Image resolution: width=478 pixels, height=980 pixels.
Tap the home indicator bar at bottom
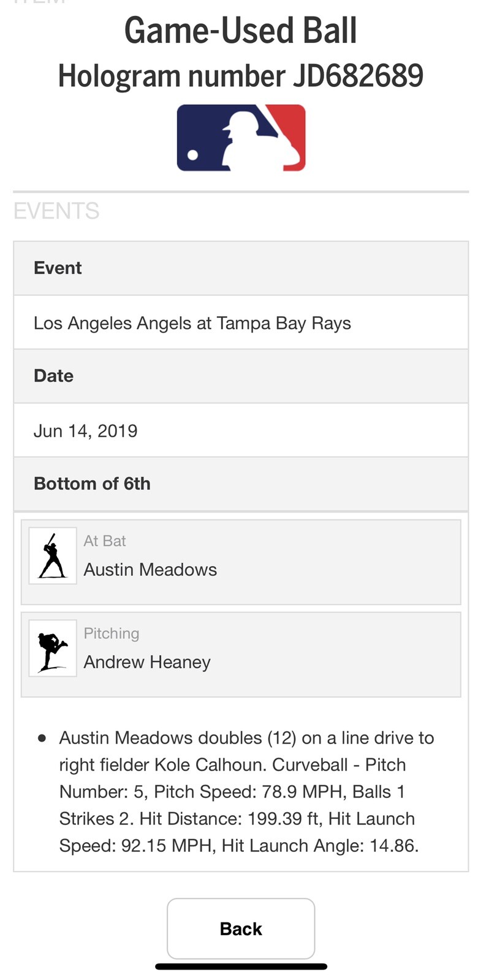(x=241, y=967)
